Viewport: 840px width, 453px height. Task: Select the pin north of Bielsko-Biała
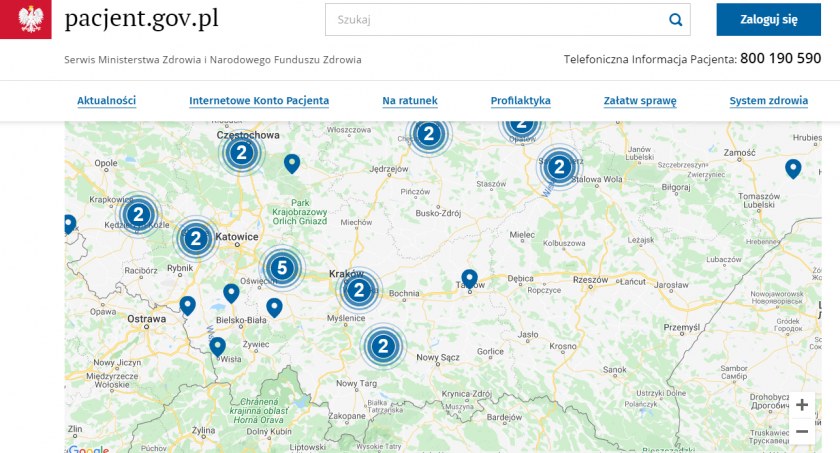[x=231, y=293]
